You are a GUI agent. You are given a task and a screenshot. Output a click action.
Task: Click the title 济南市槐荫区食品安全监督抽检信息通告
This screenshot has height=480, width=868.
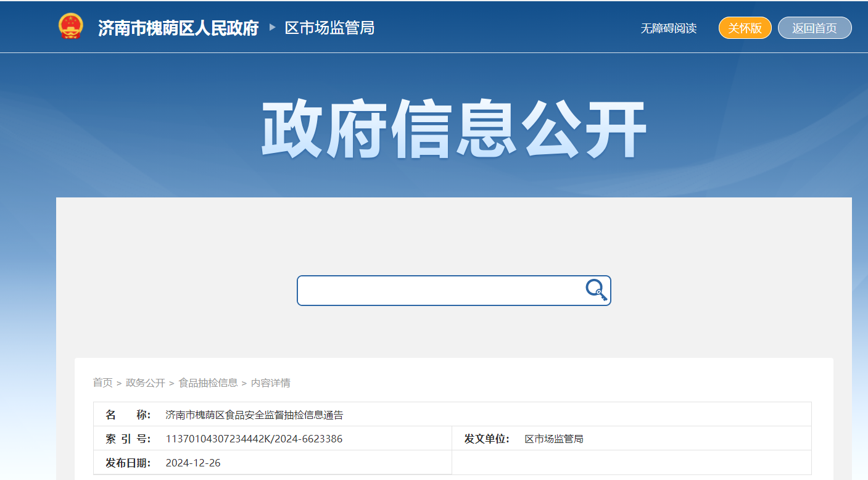point(254,415)
